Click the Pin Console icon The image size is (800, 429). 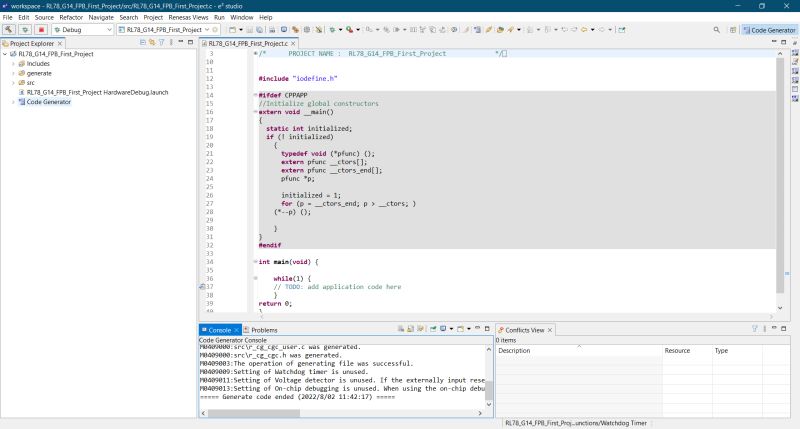tap(433, 329)
